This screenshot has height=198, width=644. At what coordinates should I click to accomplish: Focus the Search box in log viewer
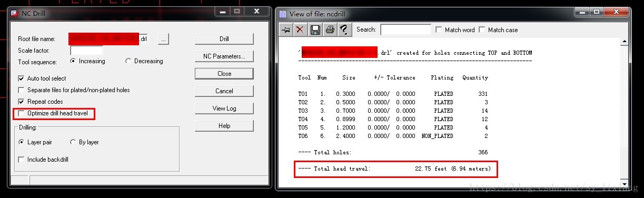click(x=405, y=30)
